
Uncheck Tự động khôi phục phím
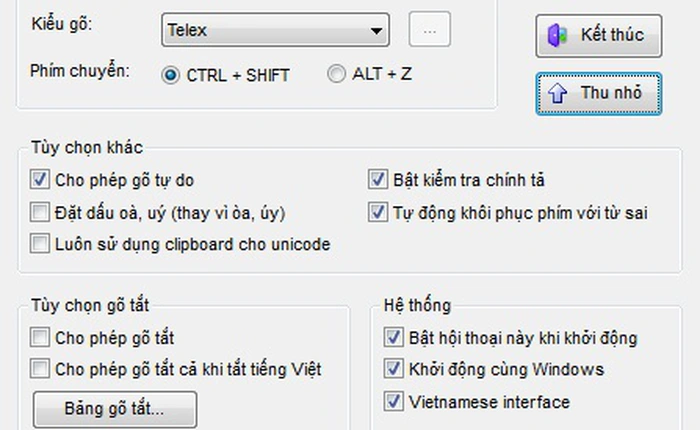tap(377, 212)
